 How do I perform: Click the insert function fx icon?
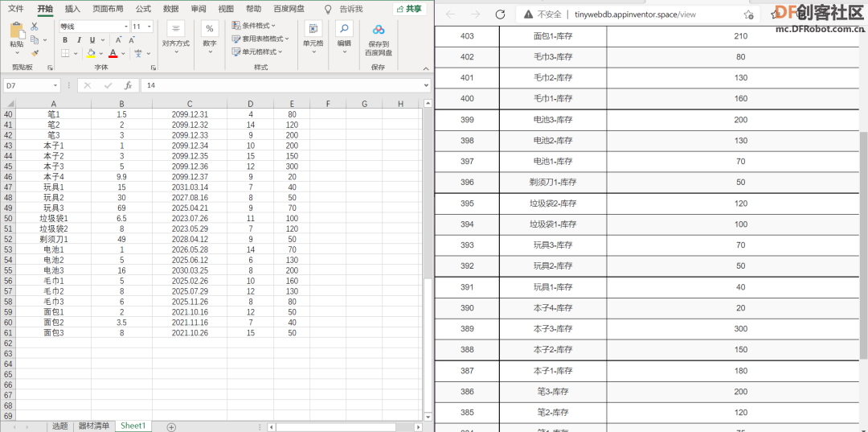pos(128,85)
